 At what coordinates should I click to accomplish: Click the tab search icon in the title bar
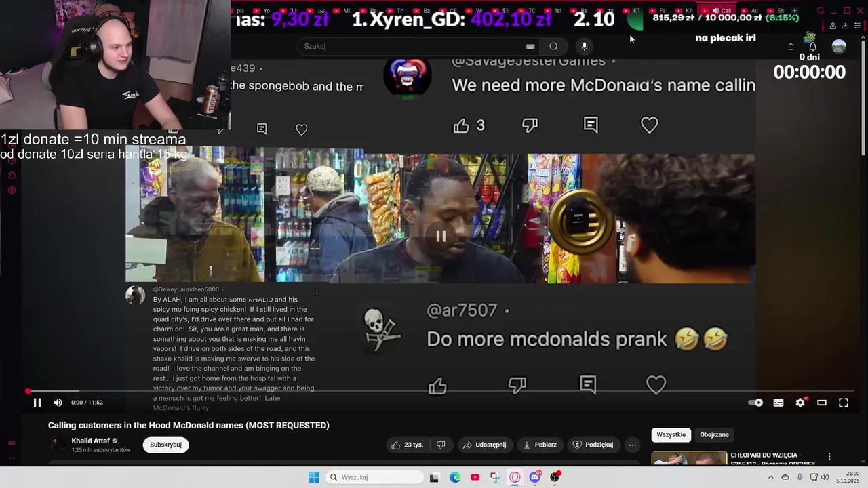[821, 11]
